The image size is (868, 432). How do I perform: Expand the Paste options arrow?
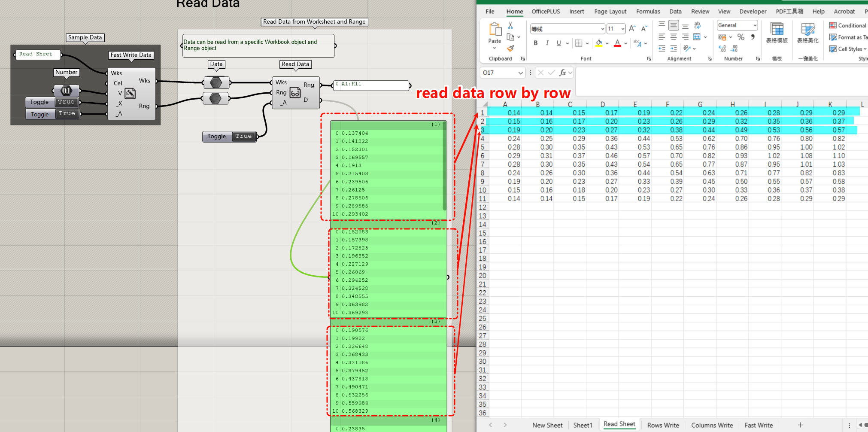[x=495, y=48]
